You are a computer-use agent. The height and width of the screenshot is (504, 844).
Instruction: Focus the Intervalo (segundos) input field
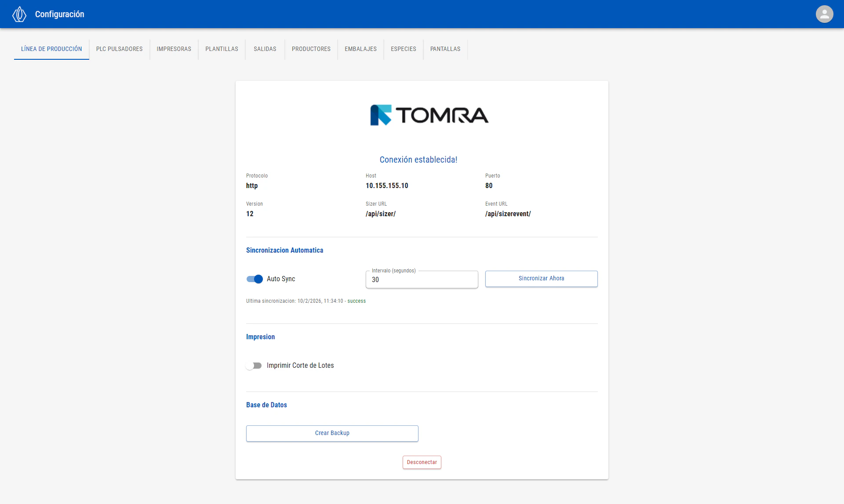click(422, 280)
